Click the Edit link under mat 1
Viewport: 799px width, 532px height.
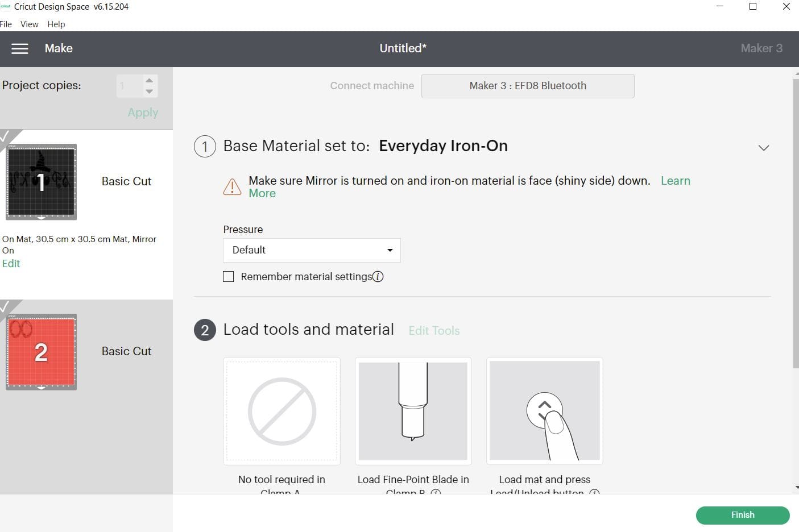(x=11, y=264)
